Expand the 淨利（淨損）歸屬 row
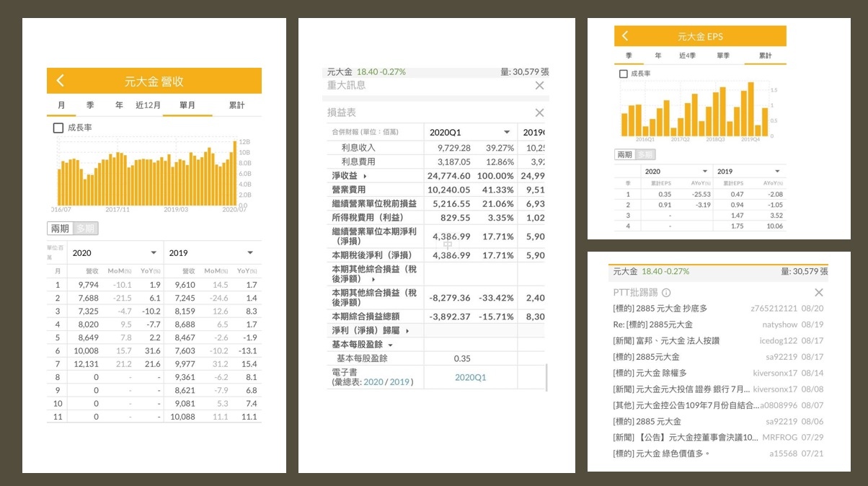Viewport: 868px width, 486px height. point(408,331)
